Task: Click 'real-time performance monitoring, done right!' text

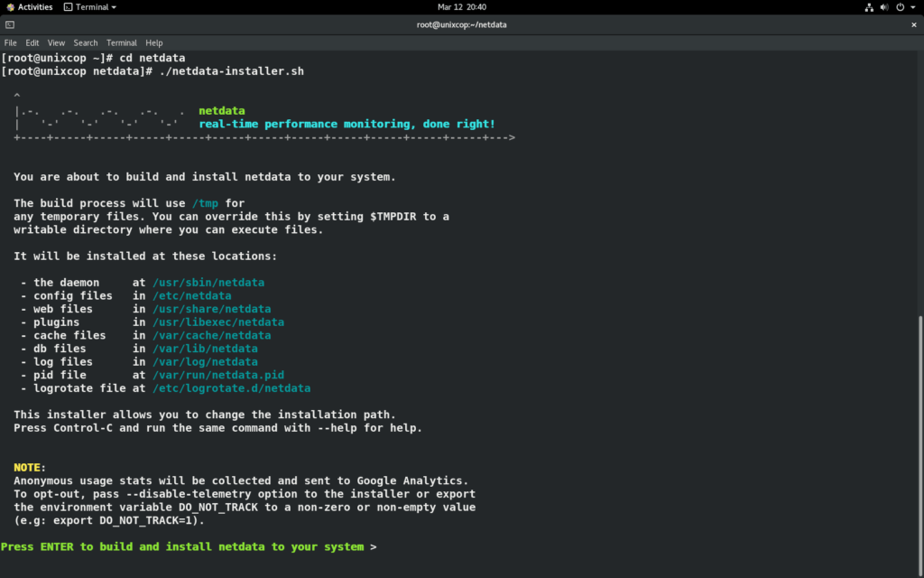Action: tap(347, 124)
